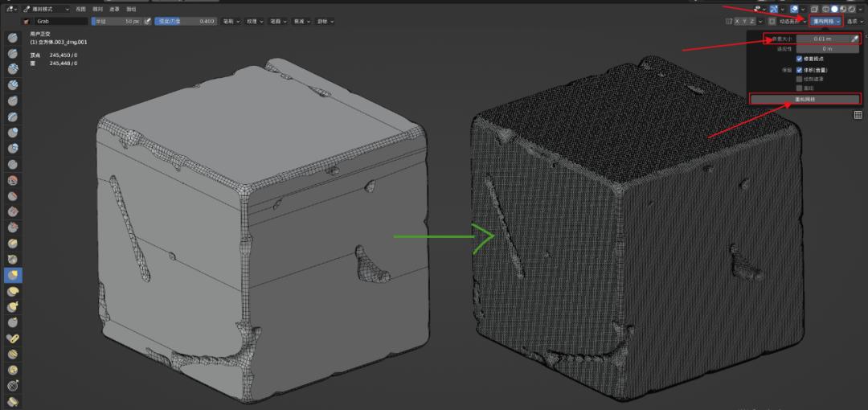Select the highlighted Grab brush tool
868x410 pixels.
(x=13, y=275)
